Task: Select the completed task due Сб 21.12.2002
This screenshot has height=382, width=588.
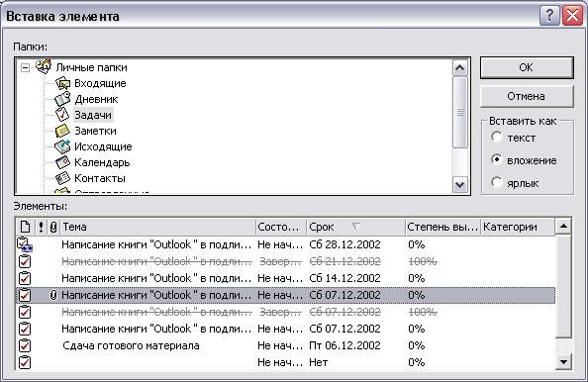Action: (x=285, y=261)
